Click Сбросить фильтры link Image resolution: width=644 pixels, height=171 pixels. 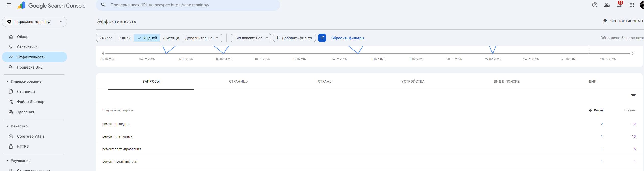[x=347, y=38]
